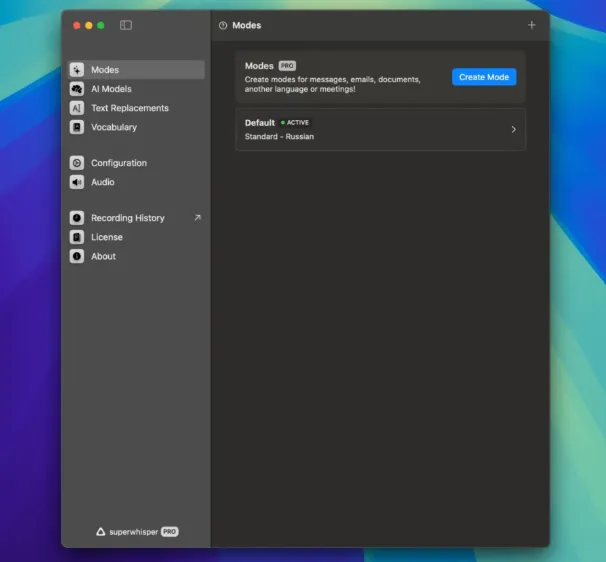This screenshot has height=562, width=606.
Task: Expand the Default mode chevron
Action: pyautogui.click(x=513, y=129)
